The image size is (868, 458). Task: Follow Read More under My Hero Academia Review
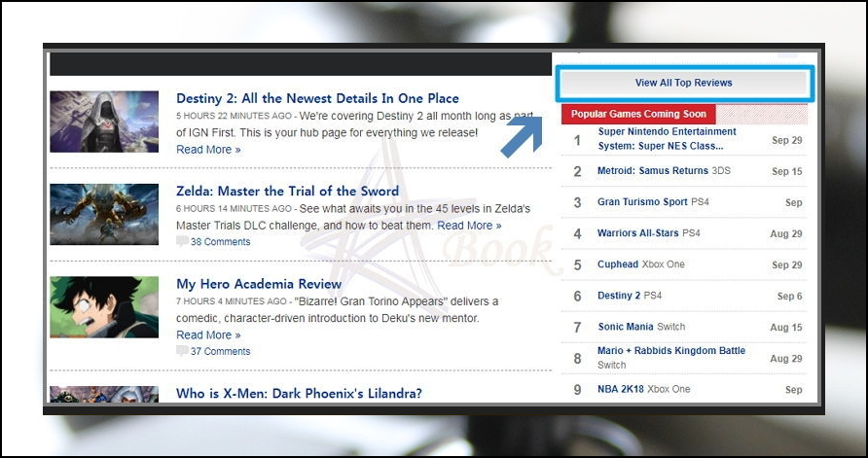pyautogui.click(x=208, y=335)
